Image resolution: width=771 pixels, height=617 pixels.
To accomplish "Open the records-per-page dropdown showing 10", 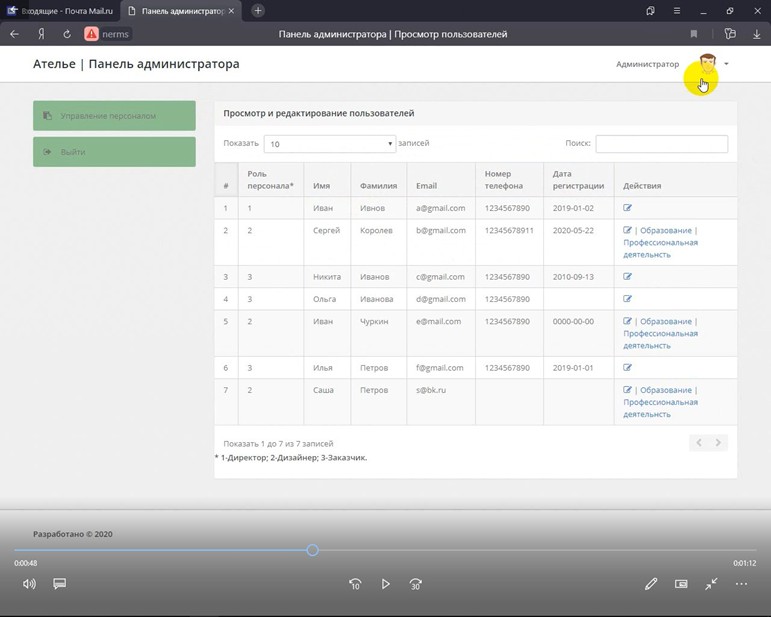I will point(329,144).
